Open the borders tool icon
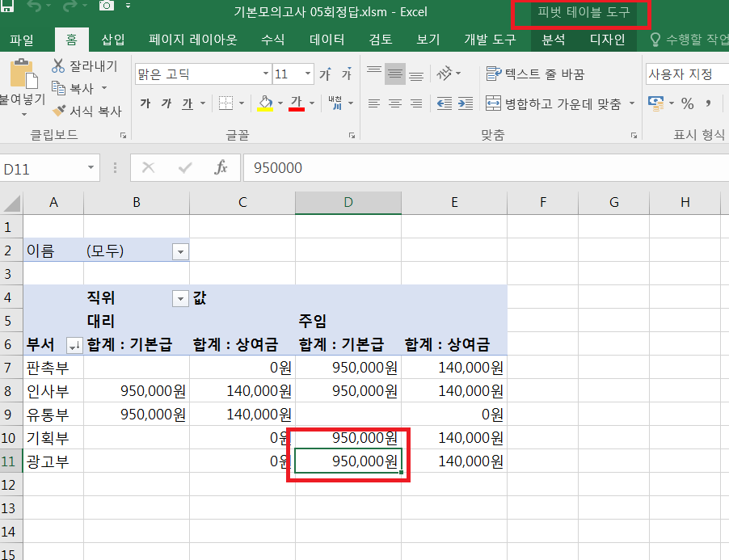 [226, 103]
